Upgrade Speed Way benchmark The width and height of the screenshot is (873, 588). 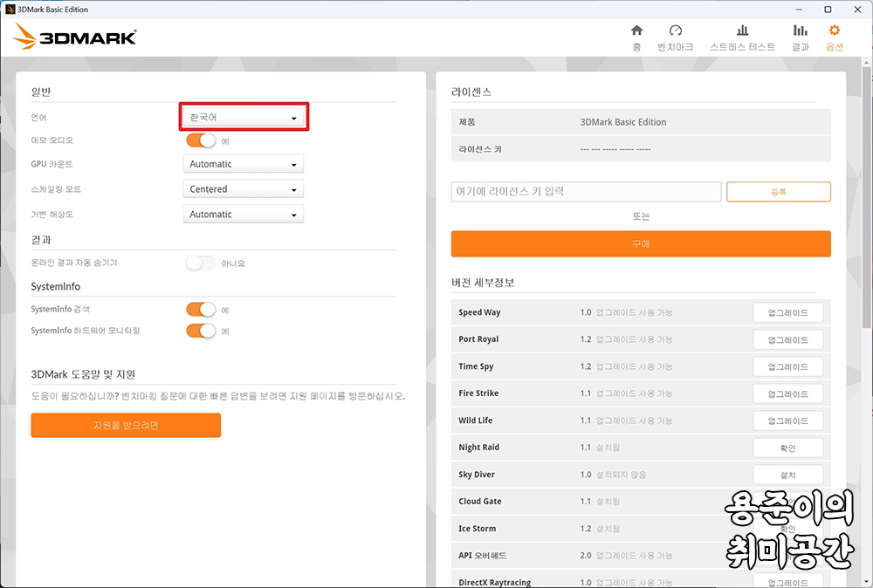[787, 312]
